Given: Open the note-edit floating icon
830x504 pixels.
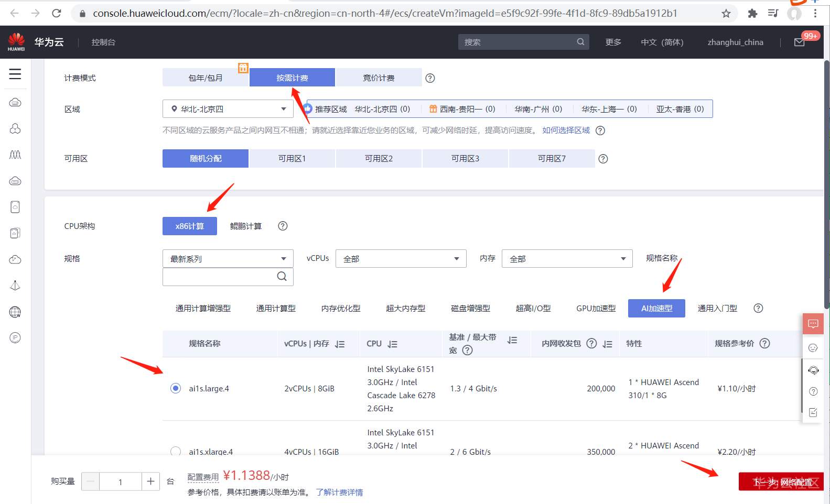Looking at the screenshot, I should coord(813,412).
